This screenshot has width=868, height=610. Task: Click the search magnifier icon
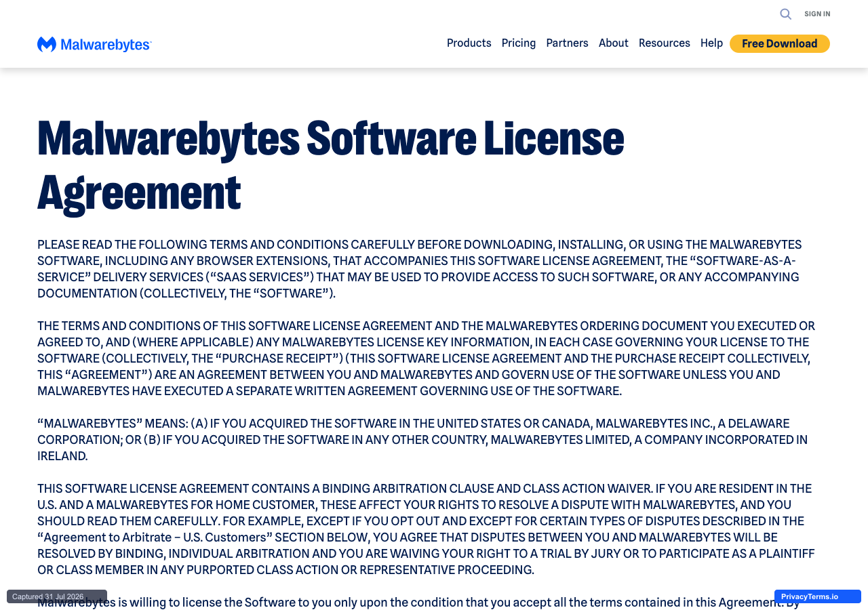click(x=785, y=14)
